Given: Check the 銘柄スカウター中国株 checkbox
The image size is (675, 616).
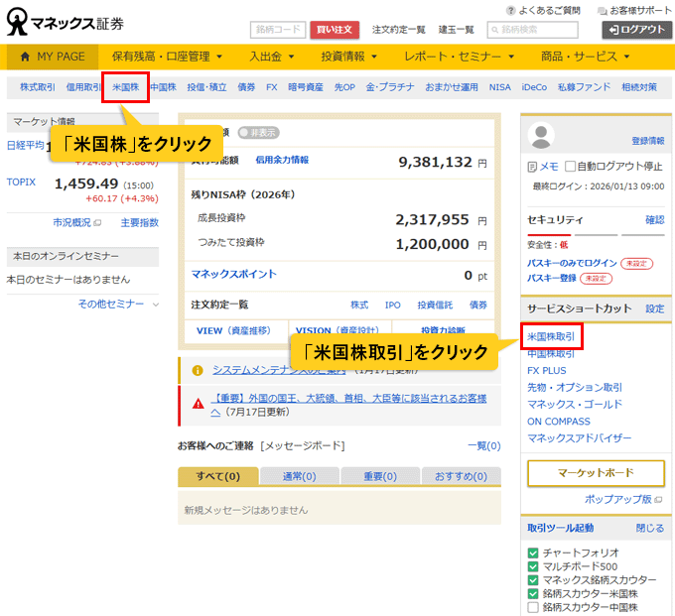Looking at the screenshot, I should (533, 607).
